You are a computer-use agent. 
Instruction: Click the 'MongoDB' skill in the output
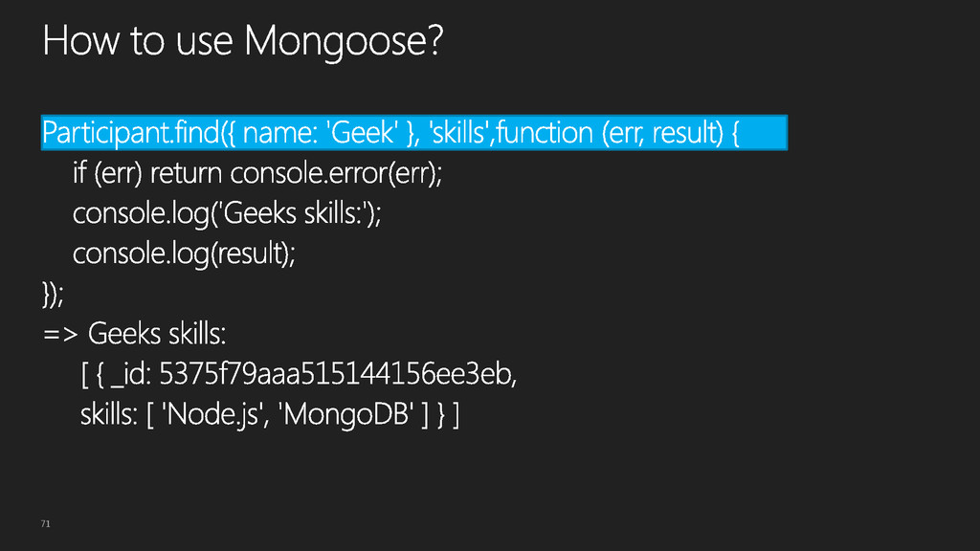[345, 414]
